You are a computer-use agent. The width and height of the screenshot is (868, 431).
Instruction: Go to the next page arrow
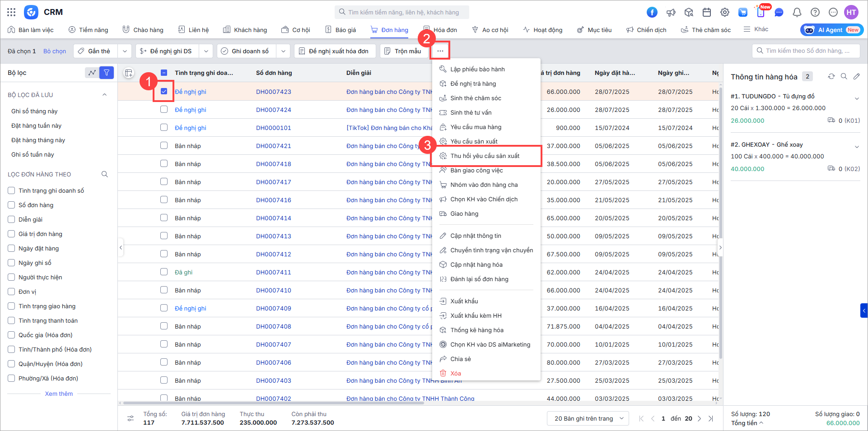(699, 418)
